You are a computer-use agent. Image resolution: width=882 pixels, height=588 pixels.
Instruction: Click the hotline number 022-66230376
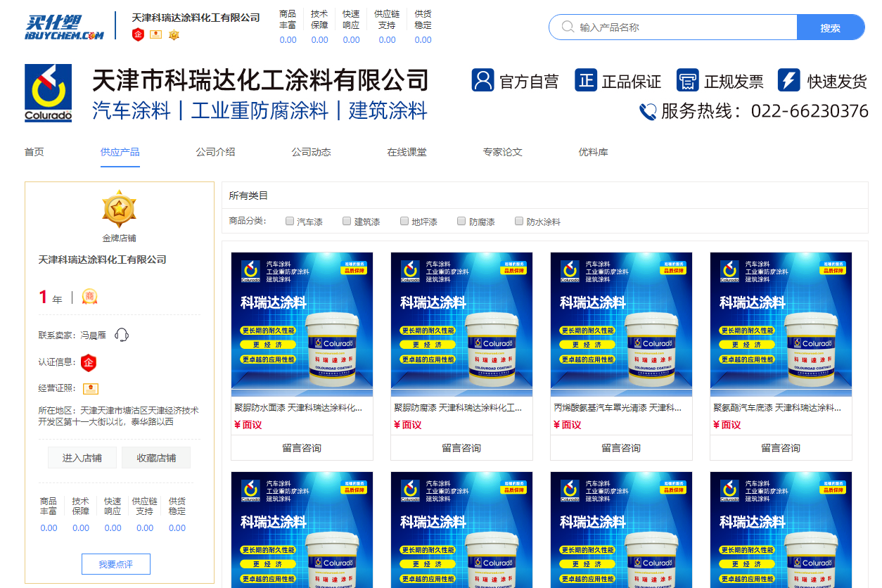pyautogui.click(x=810, y=111)
